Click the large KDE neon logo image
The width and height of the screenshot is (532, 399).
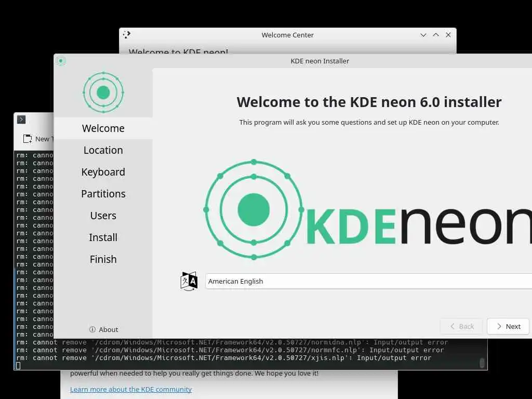[x=367, y=210]
